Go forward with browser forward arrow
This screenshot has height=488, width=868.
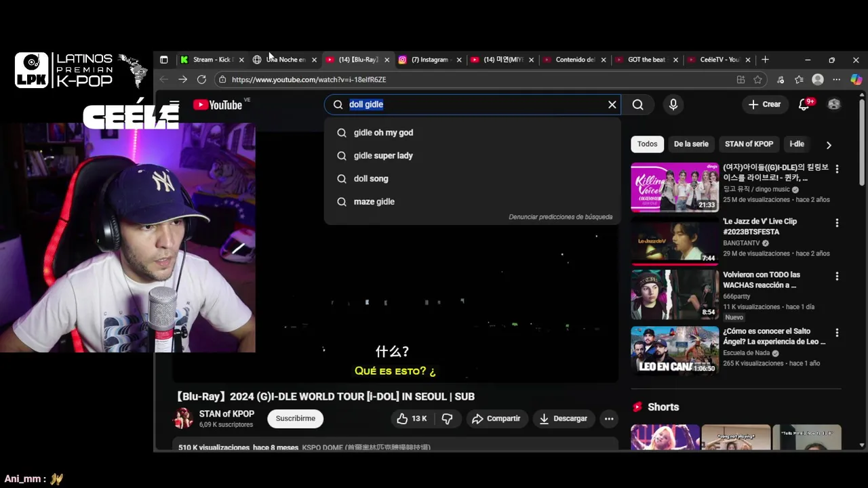tap(182, 79)
